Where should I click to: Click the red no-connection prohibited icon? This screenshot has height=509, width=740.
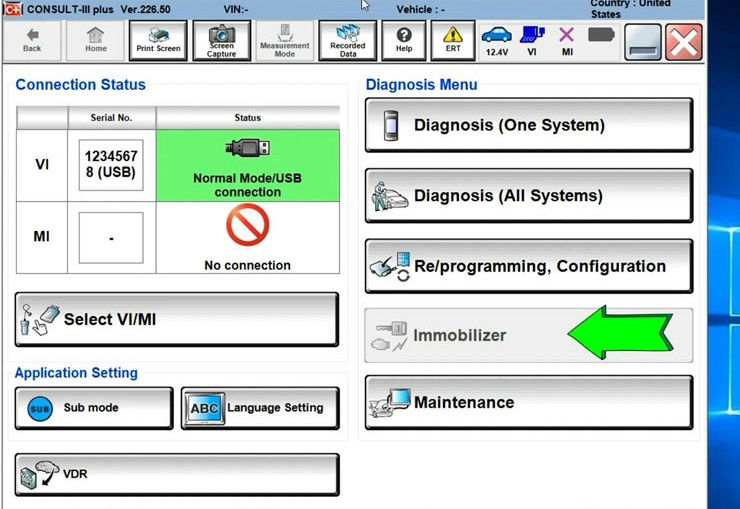tap(248, 225)
